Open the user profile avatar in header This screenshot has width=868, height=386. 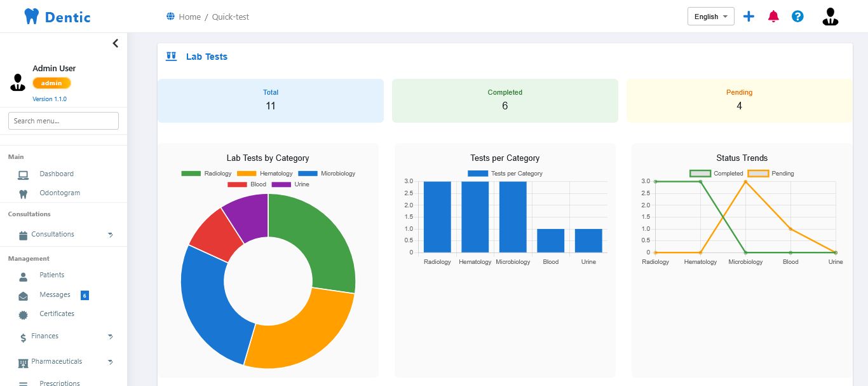tap(830, 17)
